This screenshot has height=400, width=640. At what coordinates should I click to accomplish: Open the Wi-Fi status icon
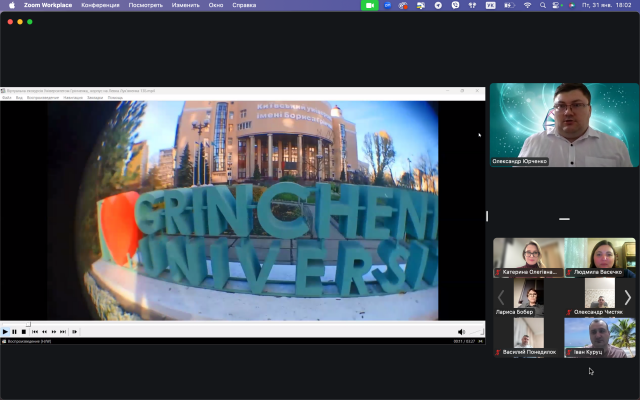tap(527, 5)
